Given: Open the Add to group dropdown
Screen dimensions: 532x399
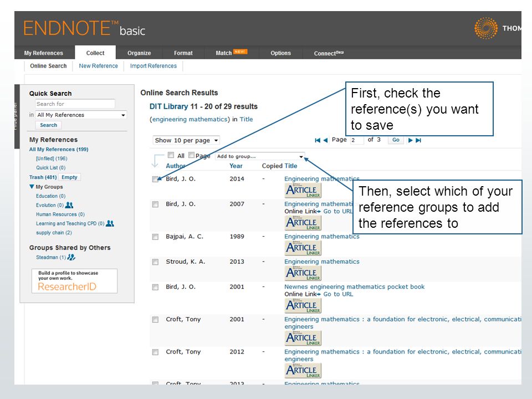Looking at the screenshot, I should 260,156.
